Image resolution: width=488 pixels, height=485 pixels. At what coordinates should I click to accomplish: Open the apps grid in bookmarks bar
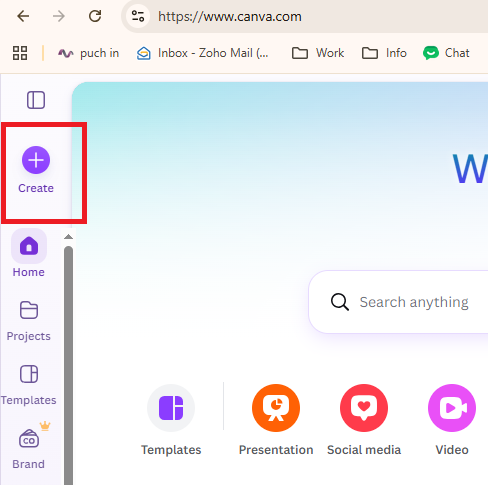coord(20,53)
